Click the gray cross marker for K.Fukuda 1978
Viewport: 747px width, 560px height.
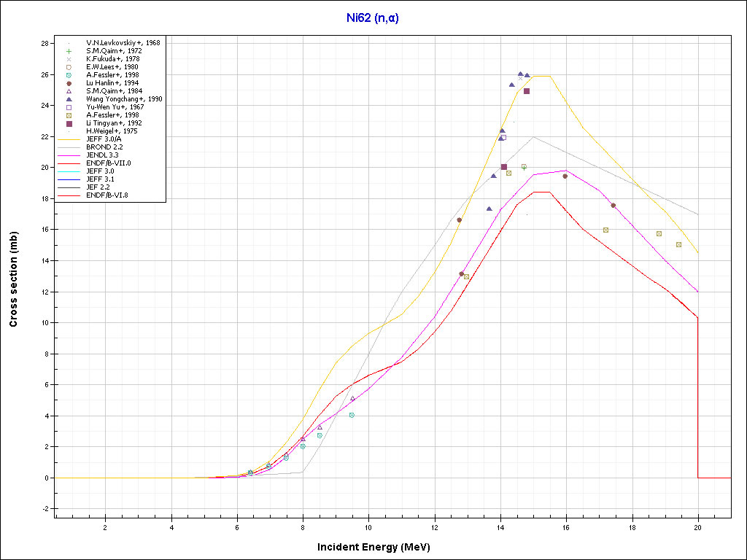[69, 59]
